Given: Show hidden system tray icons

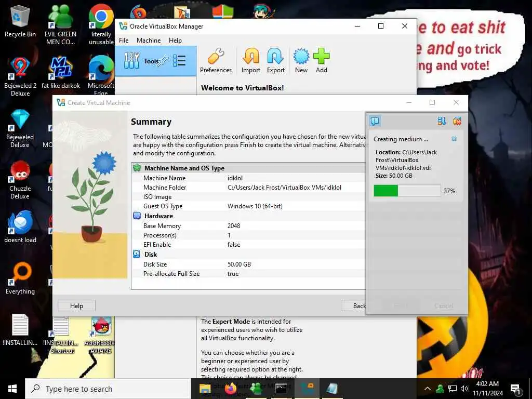Looking at the screenshot, I should coord(428,389).
